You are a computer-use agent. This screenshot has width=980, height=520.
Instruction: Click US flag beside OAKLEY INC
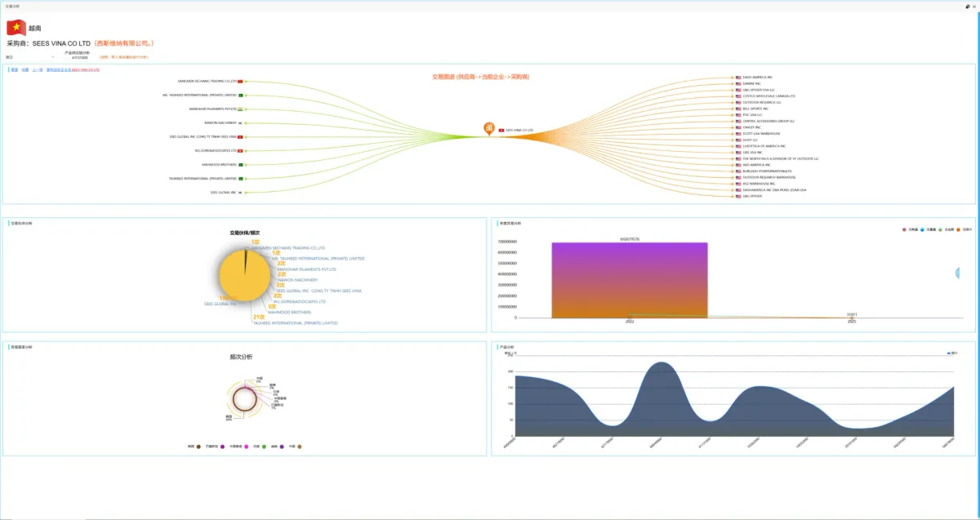pos(738,127)
